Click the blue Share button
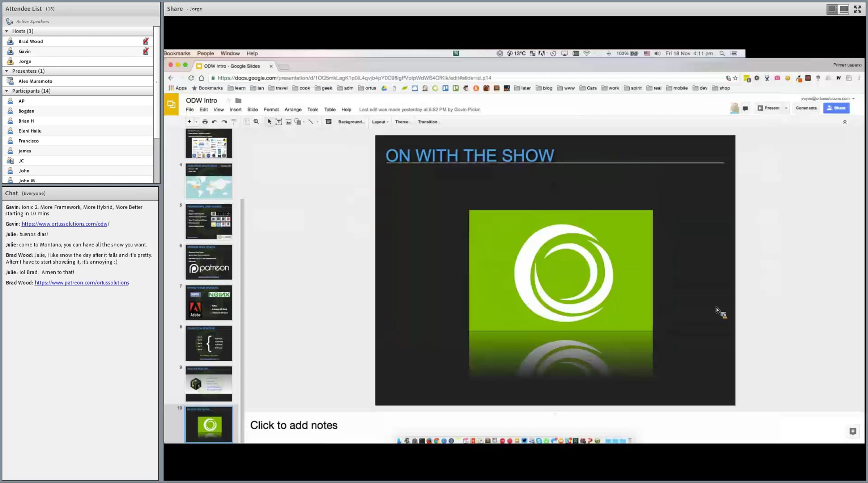868x483 pixels. pyautogui.click(x=836, y=108)
